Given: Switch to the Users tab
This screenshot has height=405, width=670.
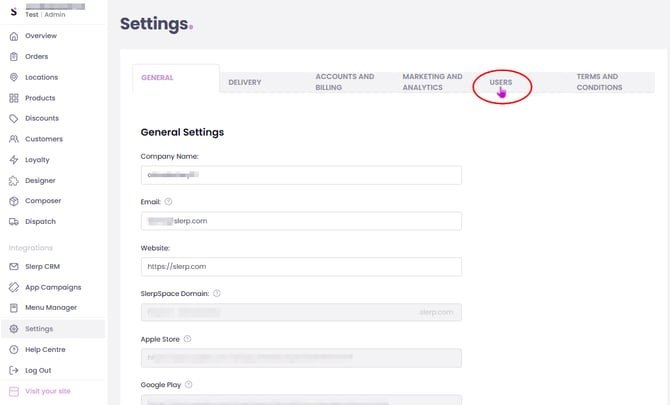Looking at the screenshot, I should pyautogui.click(x=501, y=82).
